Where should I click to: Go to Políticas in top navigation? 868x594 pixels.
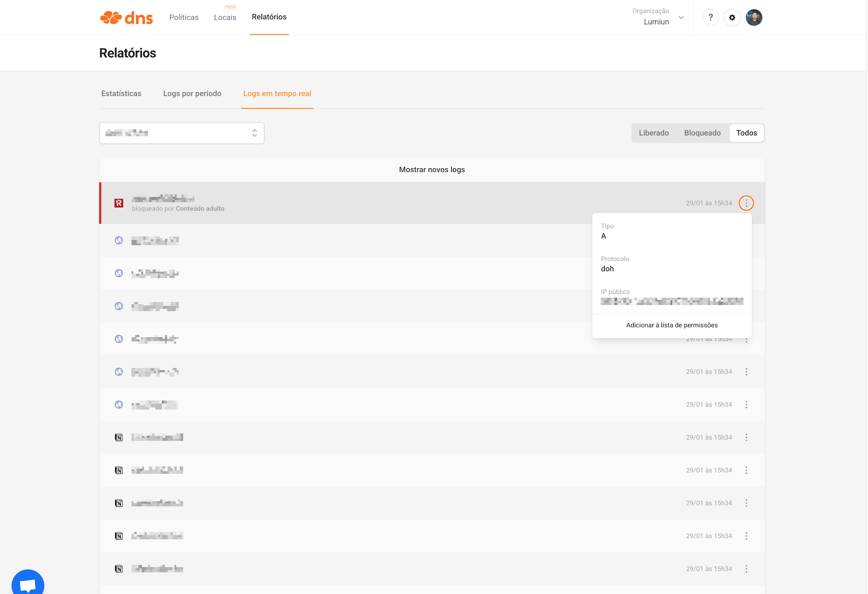184,17
